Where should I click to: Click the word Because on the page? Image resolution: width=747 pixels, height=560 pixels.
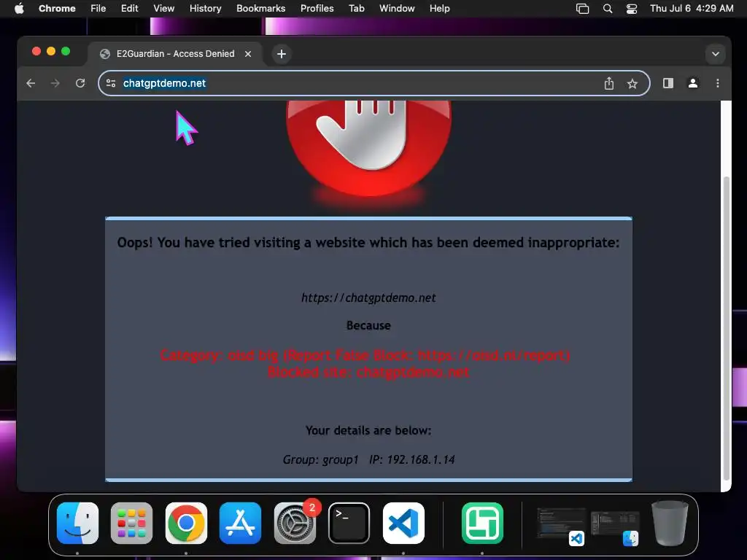click(368, 326)
